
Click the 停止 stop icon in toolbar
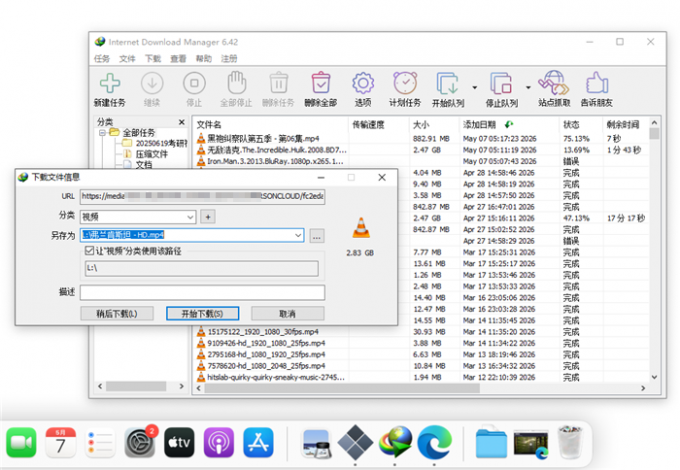[194, 83]
